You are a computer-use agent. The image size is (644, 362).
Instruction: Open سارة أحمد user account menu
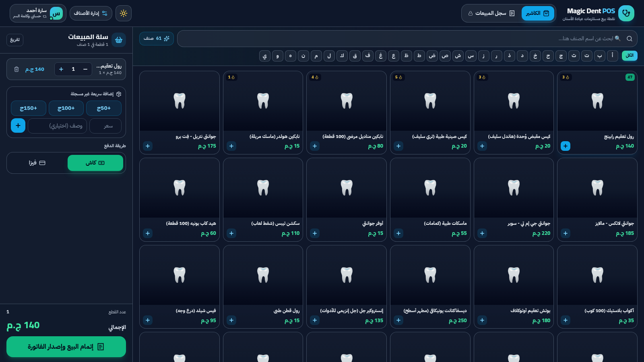tap(38, 13)
